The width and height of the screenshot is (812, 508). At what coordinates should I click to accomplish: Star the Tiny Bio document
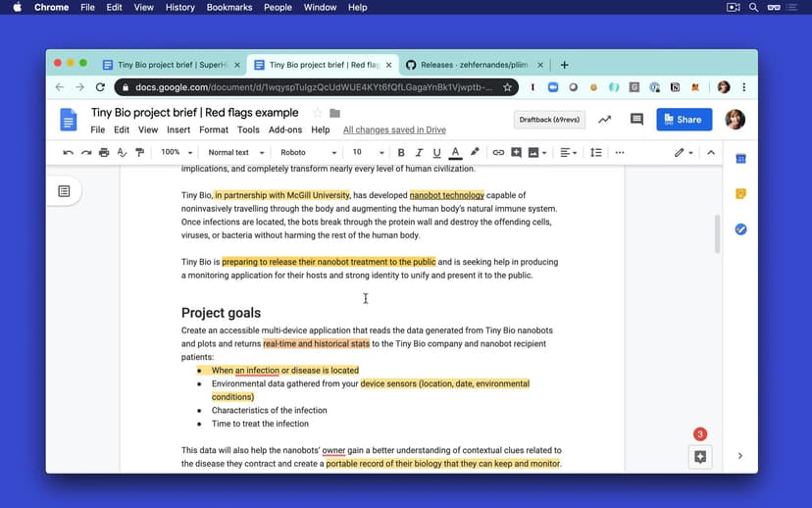tap(317, 113)
